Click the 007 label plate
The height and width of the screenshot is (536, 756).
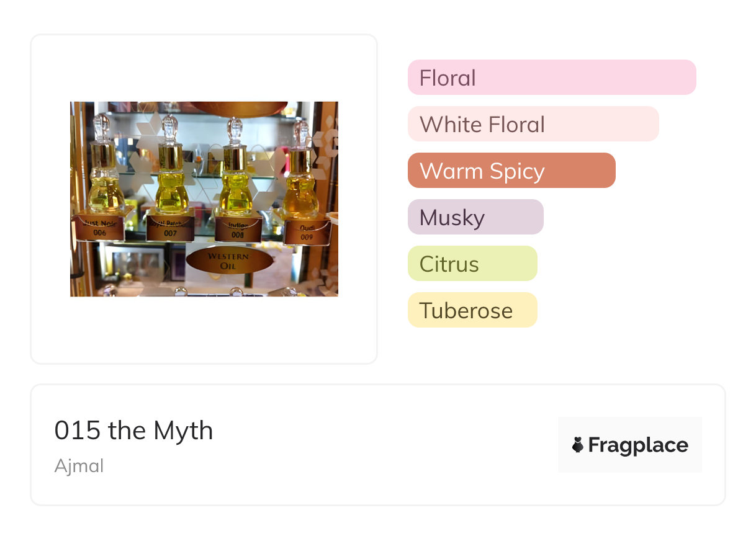tap(169, 228)
